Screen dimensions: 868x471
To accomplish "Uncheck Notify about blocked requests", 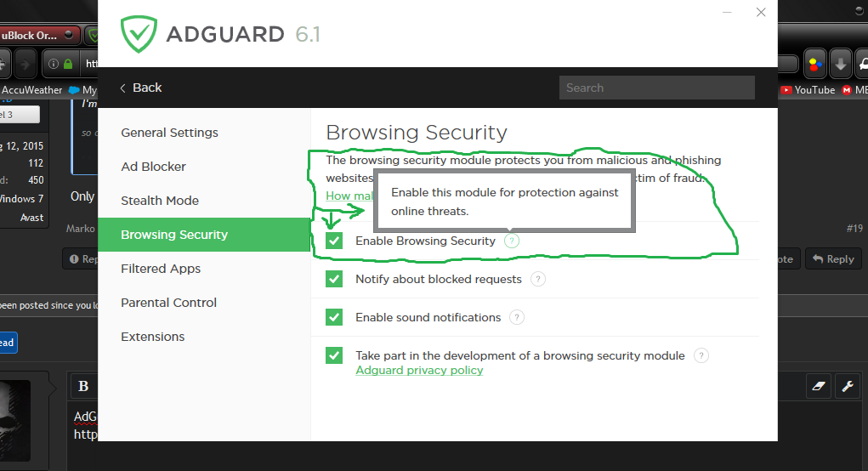I will 334,279.
